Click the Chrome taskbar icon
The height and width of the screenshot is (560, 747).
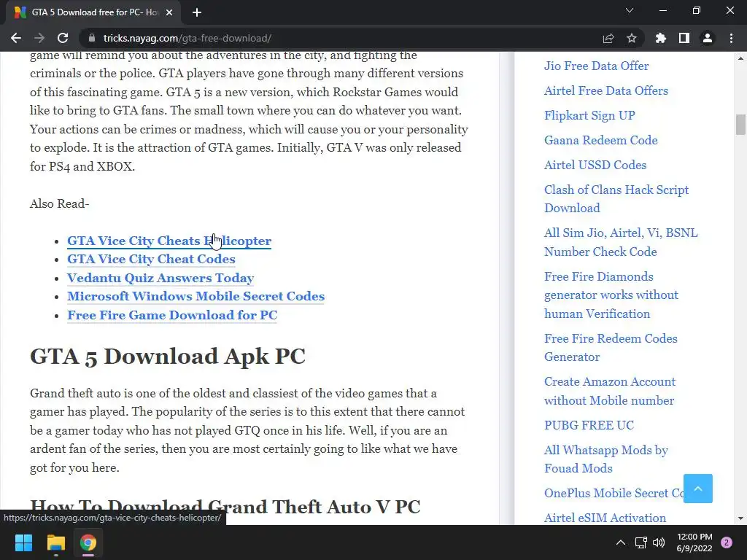88,542
